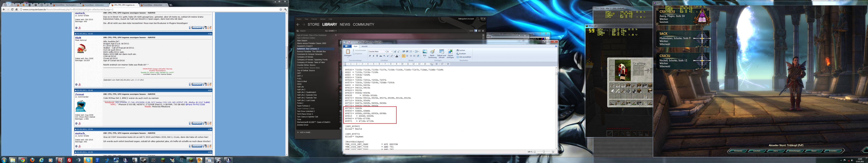
Task: Open the Chrome wrench menu
Action: point(285,9)
